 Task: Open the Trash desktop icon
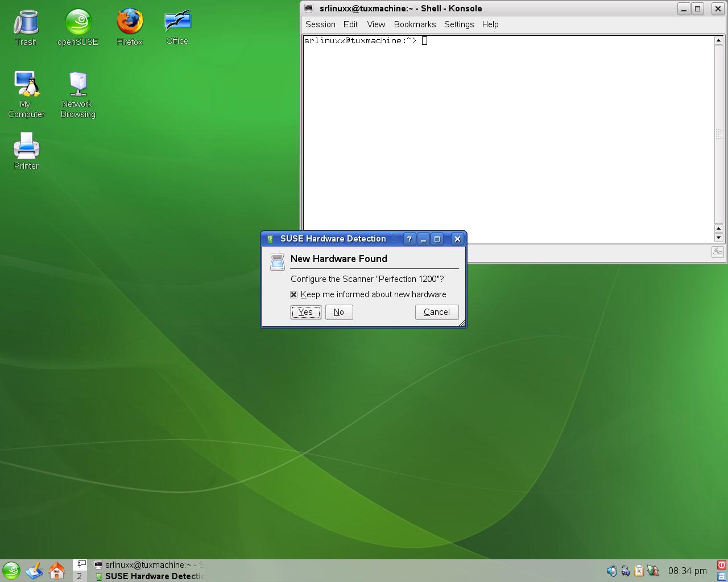click(26, 27)
